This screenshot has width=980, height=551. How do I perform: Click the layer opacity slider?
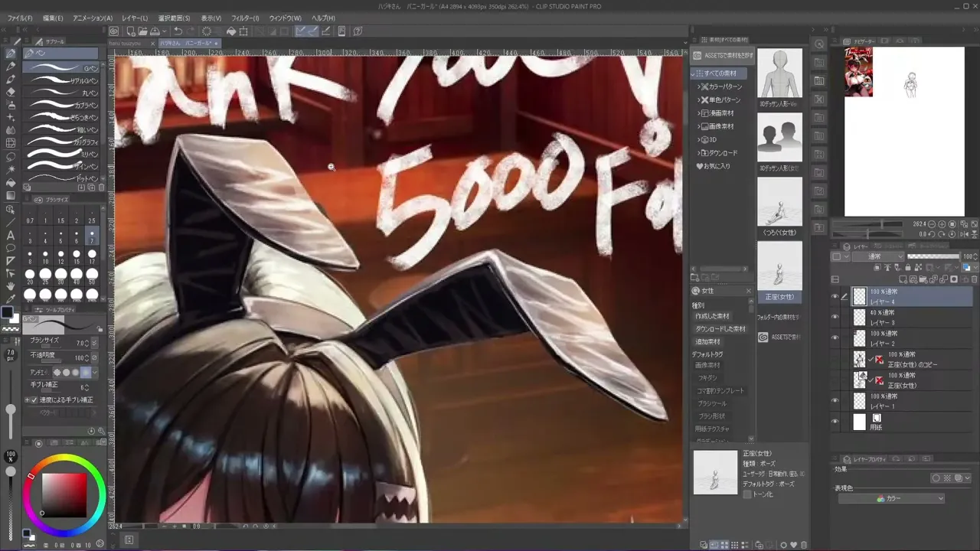tap(933, 257)
